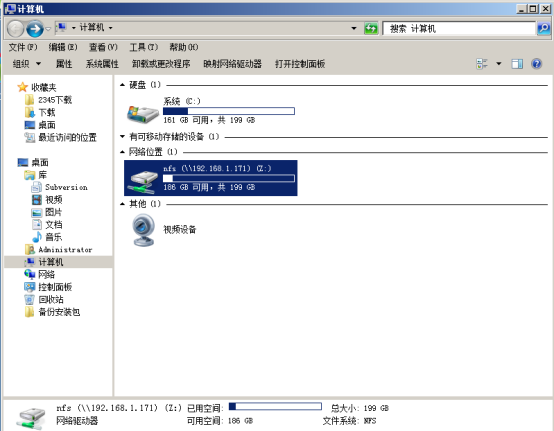Click the nfs Z: drive usage bar
This screenshot has width=554, height=431.
coord(229,178)
